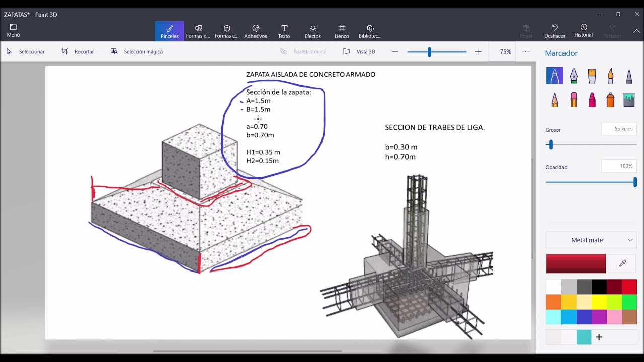Pick the white color swatch

[x=554, y=287]
